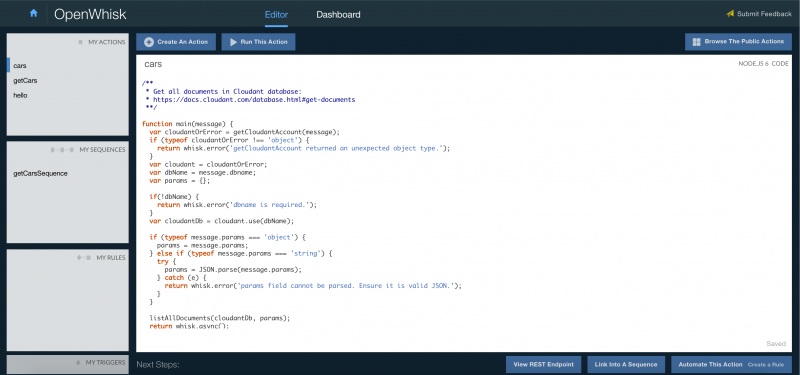Click the My Rules panel icon
The width and height of the screenshot is (800, 375).
tap(84, 258)
